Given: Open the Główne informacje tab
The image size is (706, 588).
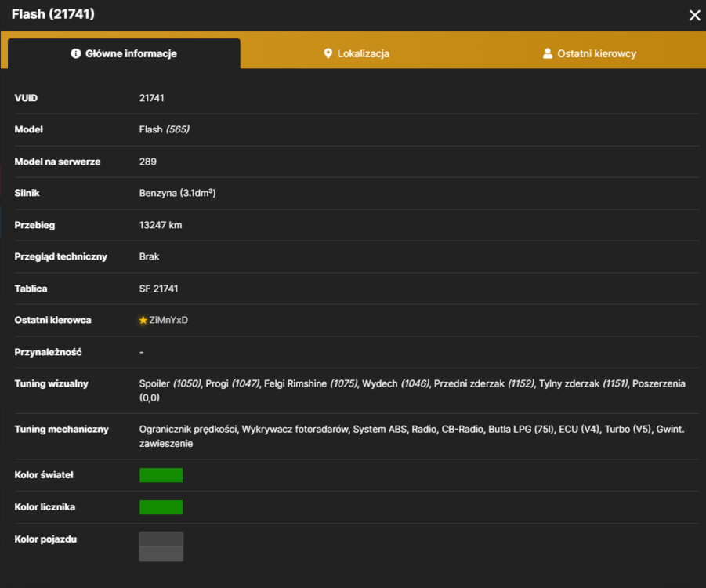Looking at the screenshot, I should [x=124, y=53].
